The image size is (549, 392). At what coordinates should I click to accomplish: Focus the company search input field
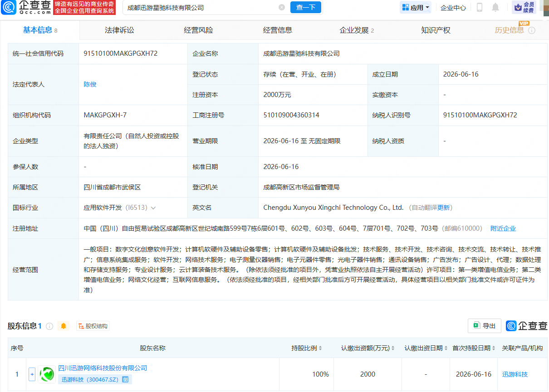[x=201, y=7]
